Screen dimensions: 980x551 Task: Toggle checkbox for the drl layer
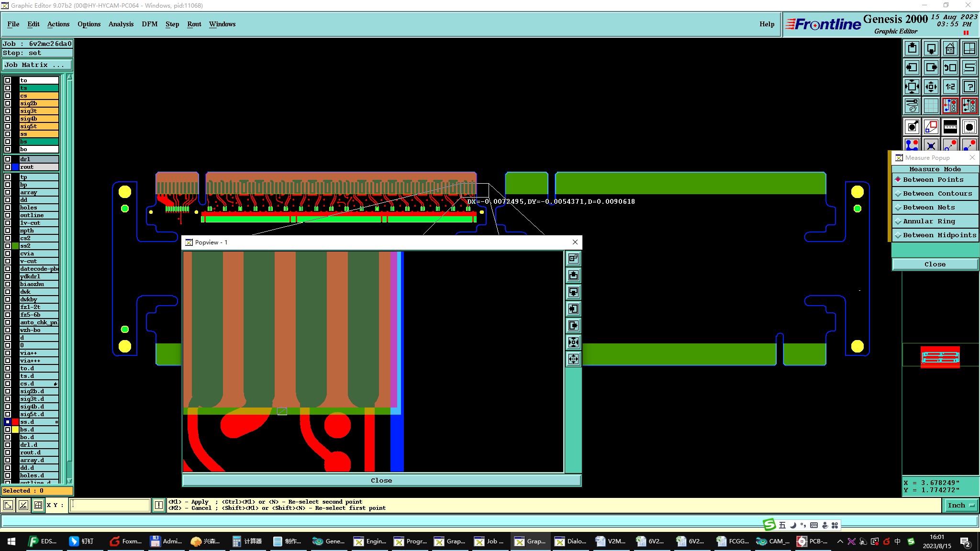8,159
